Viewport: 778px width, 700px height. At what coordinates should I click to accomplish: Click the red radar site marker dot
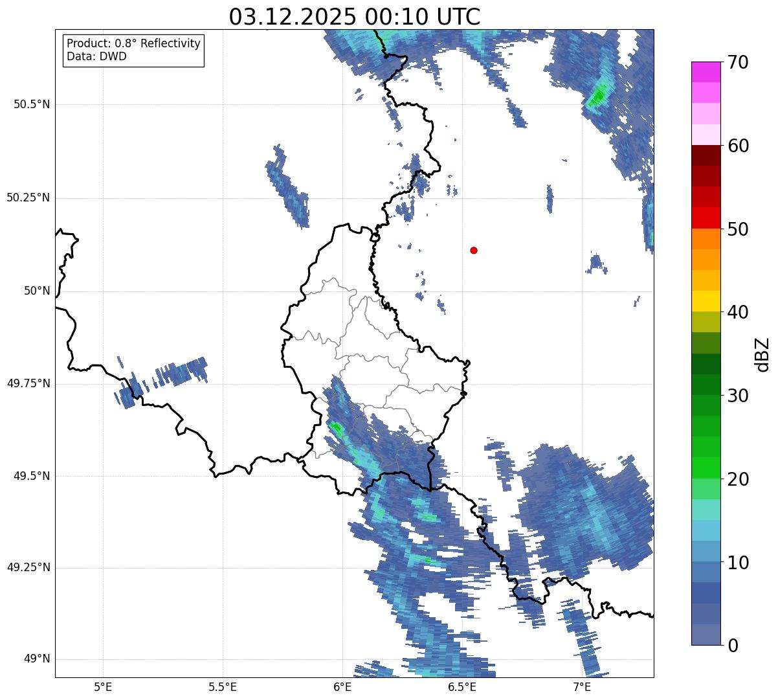[474, 250]
